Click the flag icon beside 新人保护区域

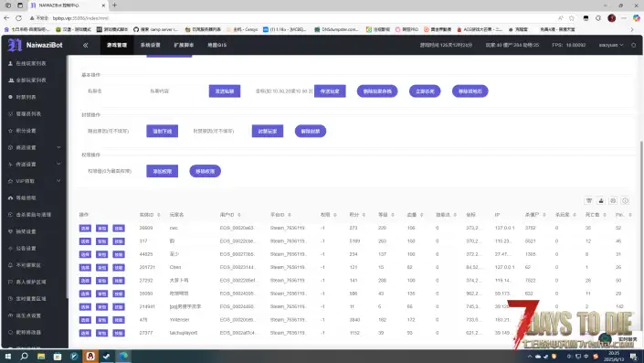coord(10,282)
